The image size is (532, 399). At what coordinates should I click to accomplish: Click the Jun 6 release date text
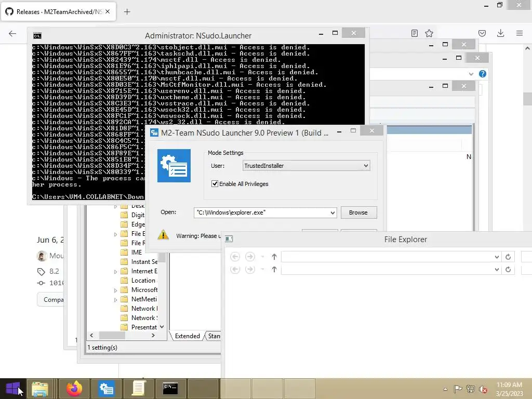coord(50,240)
